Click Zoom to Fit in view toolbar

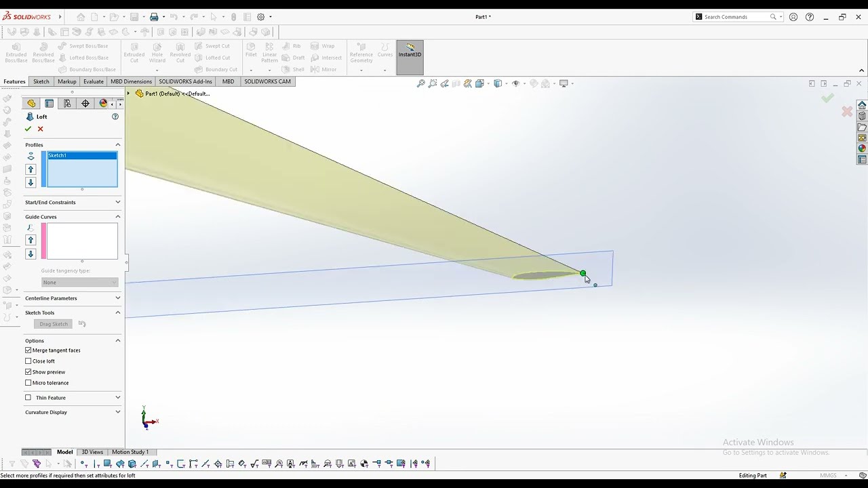click(x=420, y=83)
